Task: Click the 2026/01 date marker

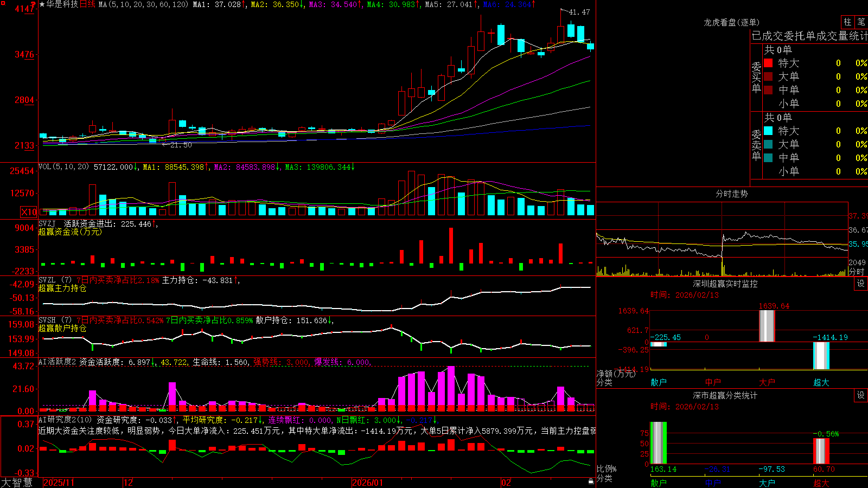Action: [x=368, y=483]
